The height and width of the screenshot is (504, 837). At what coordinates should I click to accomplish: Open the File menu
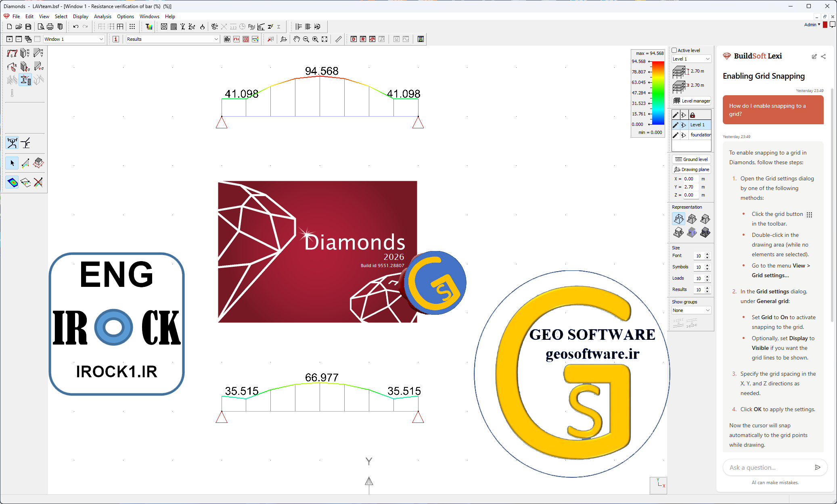[16, 17]
